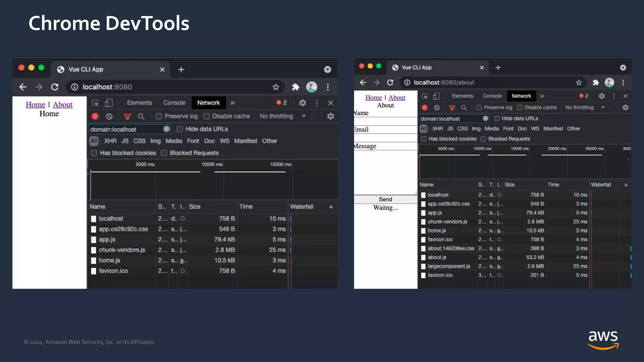Open extensions puzzle icon in left window
This screenshot has width=644, height=362.
[x=296, y=87]
